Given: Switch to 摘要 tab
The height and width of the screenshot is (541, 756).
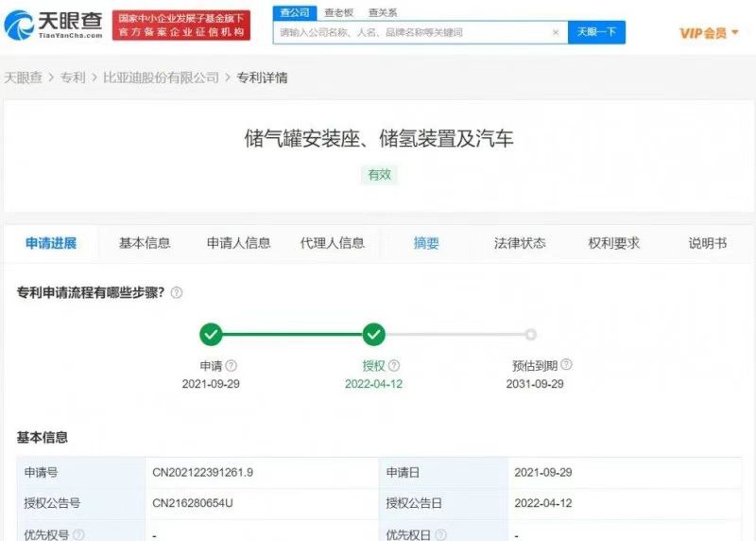Looking at the screenshot, I should [426, 243].
